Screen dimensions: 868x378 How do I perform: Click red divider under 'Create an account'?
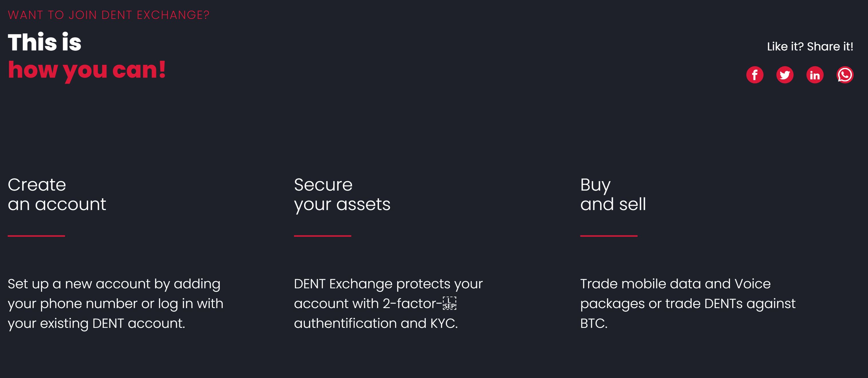(36, 236)
